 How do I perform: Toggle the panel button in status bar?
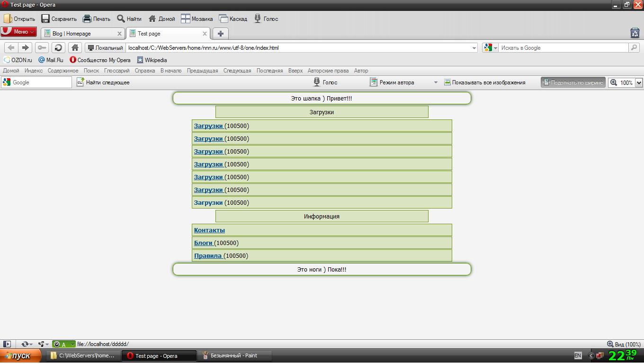[x=7, y=344]
